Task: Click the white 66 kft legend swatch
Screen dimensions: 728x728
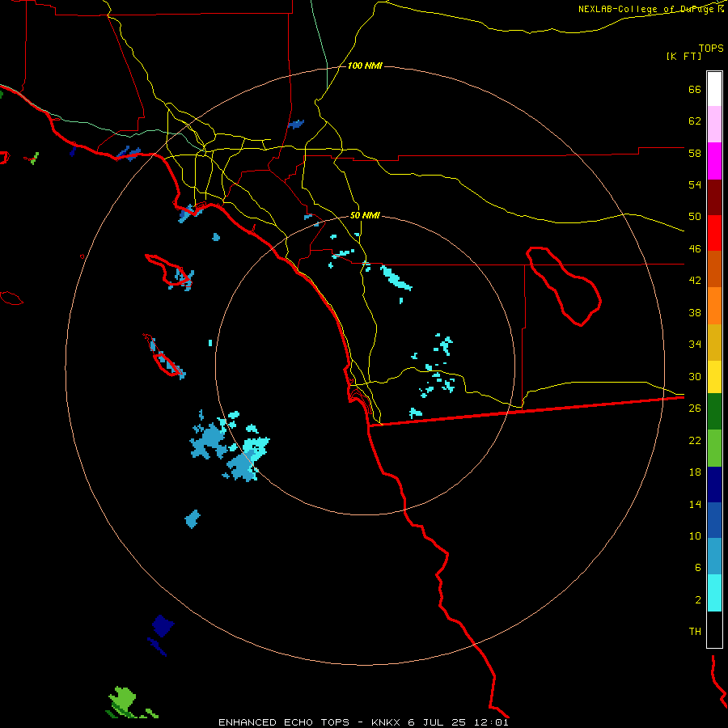Action: (714, 89)
